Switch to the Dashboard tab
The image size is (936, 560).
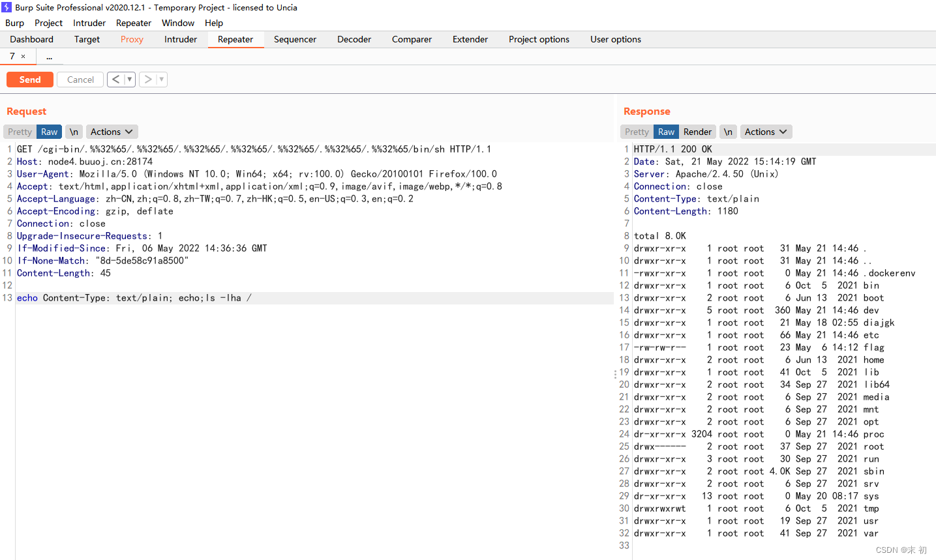coord(32,39)
